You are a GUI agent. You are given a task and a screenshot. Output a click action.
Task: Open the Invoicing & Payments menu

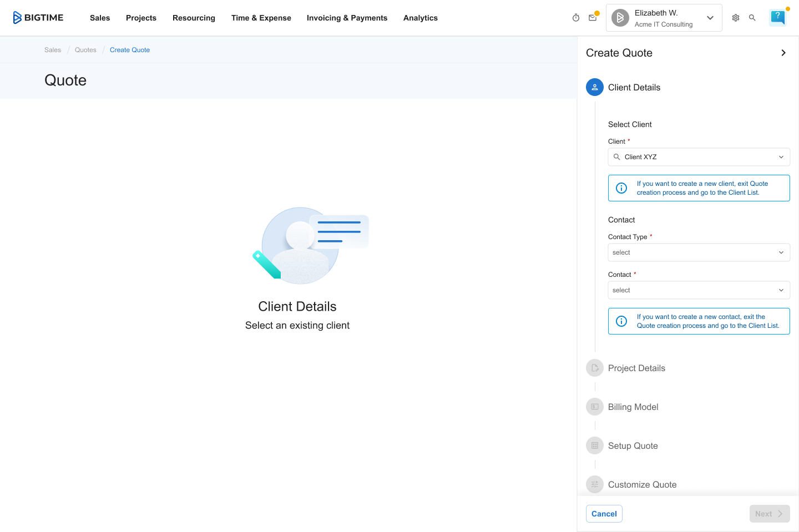coord(347,18)
